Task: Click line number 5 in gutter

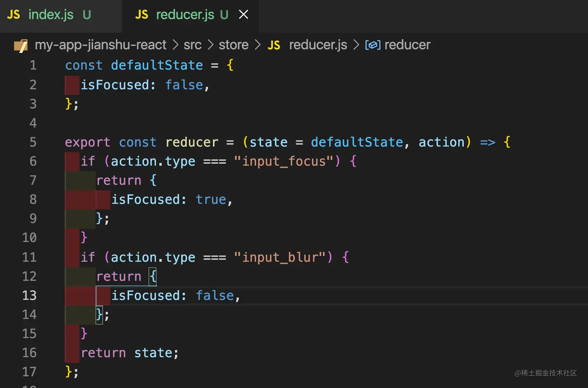Action: [x=33, y=142]
